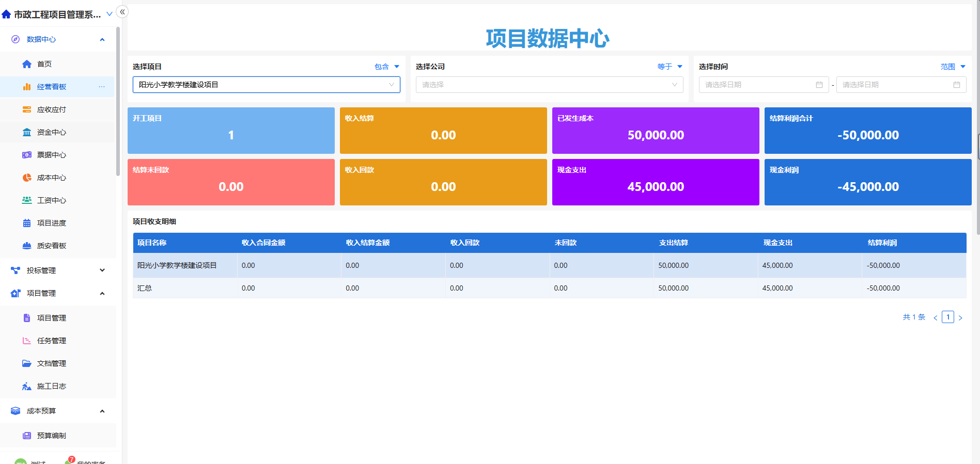Open the 范围 time condition dropdown
Viewport: 980px width, 464px height.
click(x=953, y=67)
